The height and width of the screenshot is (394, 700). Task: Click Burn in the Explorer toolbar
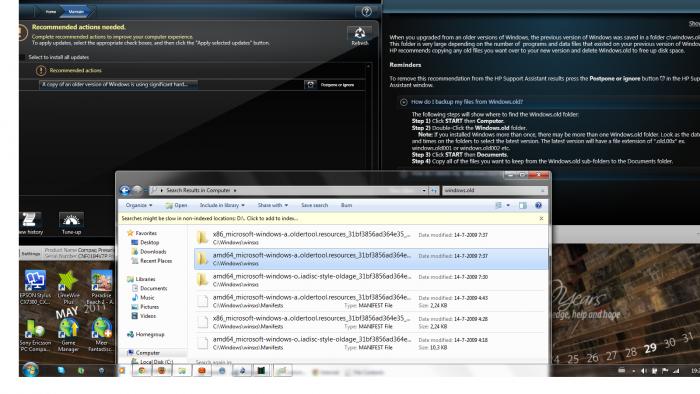coord(346,205)
